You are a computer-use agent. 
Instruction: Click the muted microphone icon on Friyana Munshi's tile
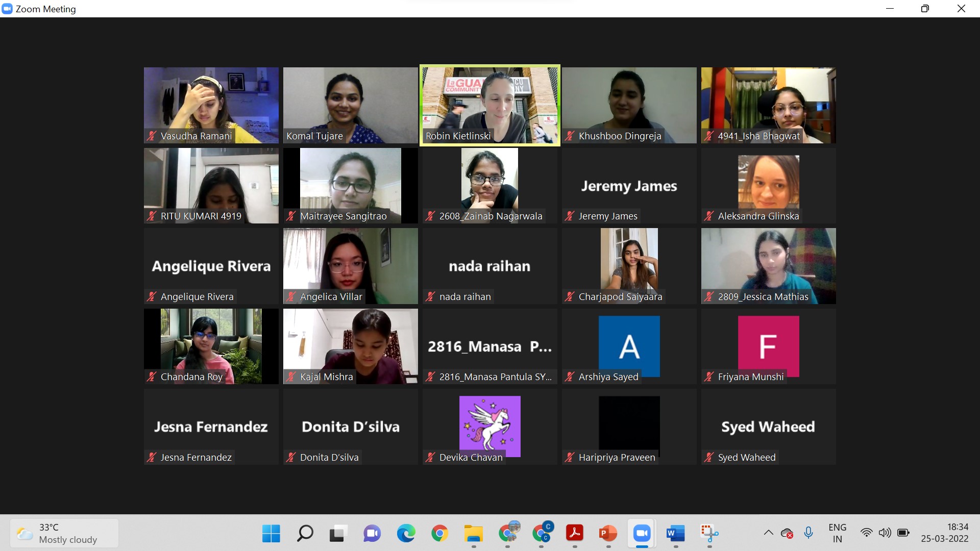[x=708, y=377]
